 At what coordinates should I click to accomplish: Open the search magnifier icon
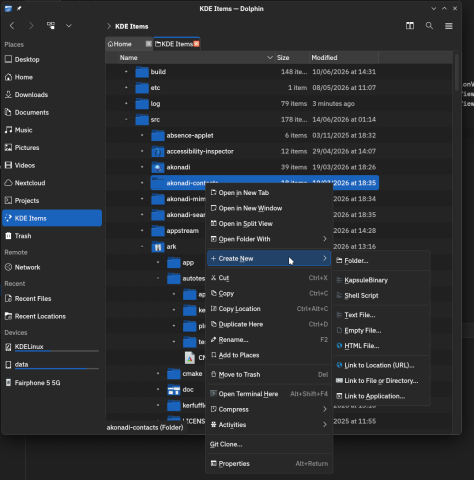pyautogui.click(x=429, y=26)
